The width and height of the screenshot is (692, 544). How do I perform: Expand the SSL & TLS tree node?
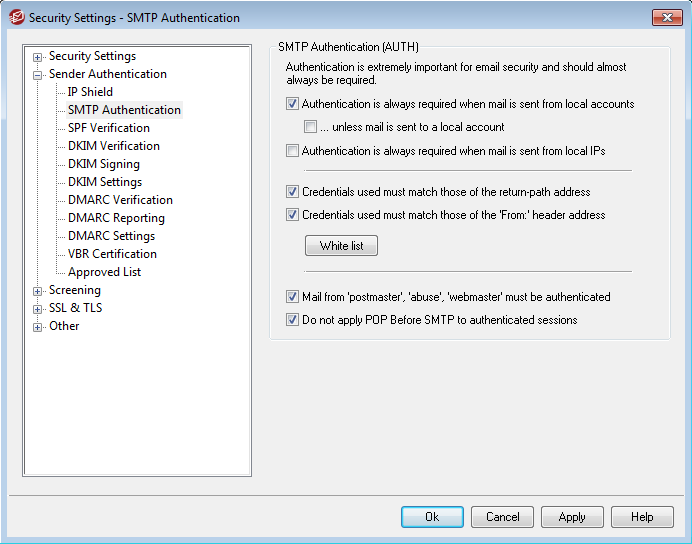pos(38,309)
